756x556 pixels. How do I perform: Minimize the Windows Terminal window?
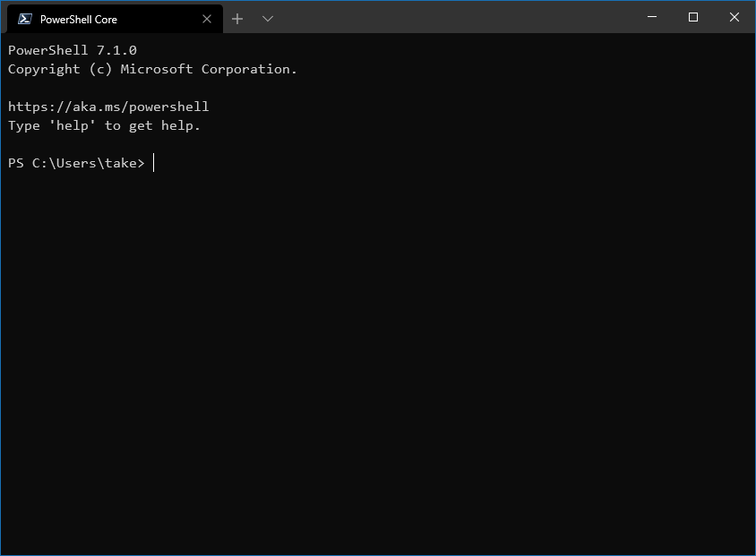(652, 17)
